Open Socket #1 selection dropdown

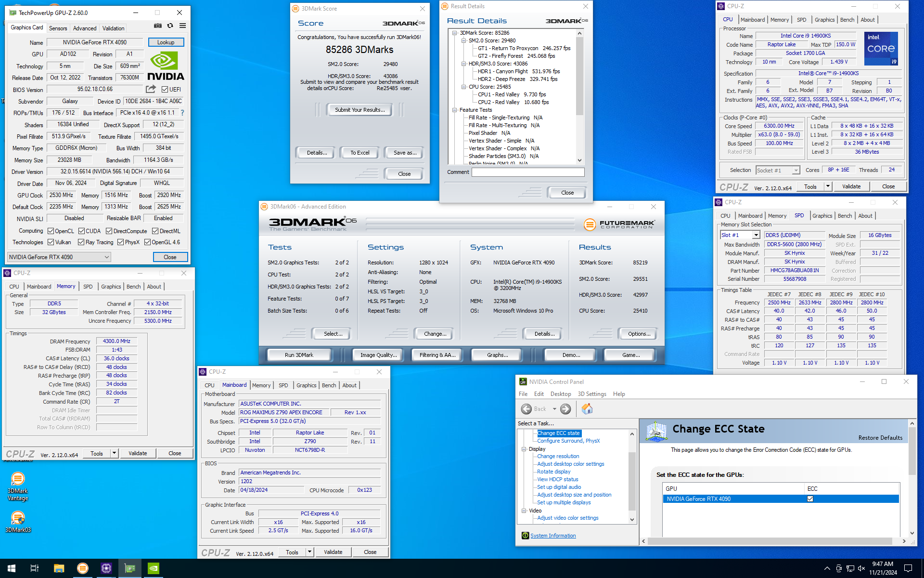(x=778, y=170)
